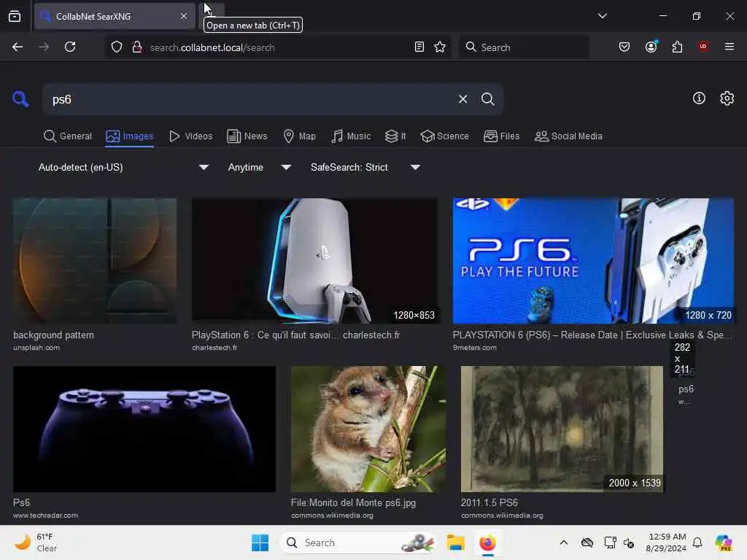Viewport: 747px width, 560px height.
Task: Open the PLAYSTATION 6 (PS6) Release Date link
Action: [592, 335]
